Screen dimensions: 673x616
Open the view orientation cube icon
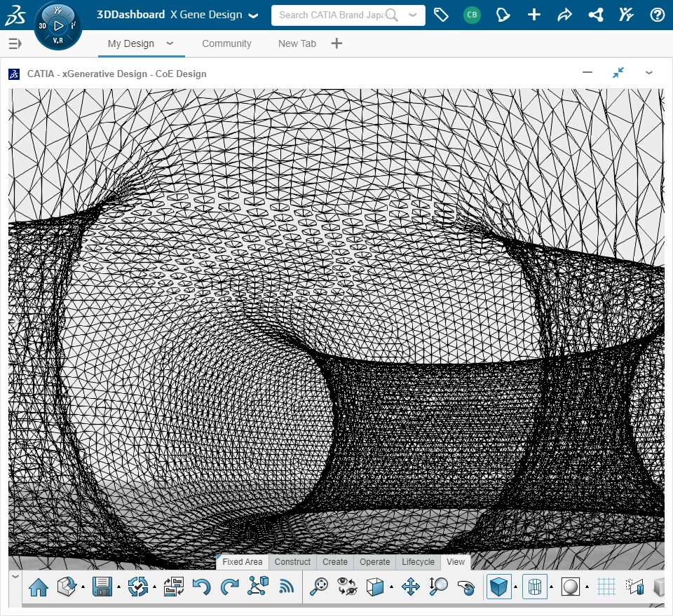point(374,587)
